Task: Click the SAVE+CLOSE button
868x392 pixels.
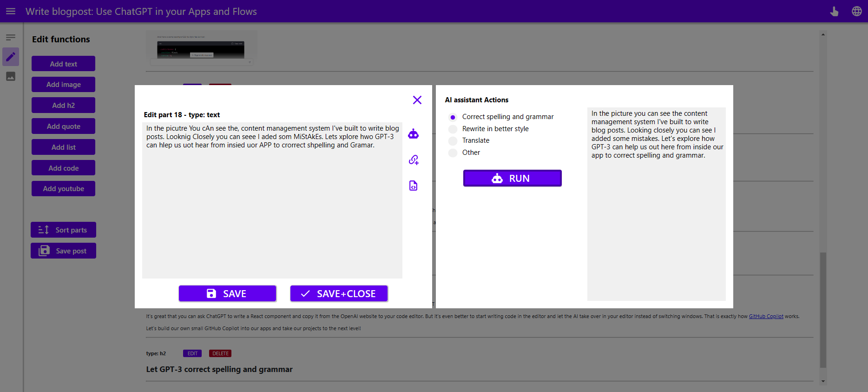Action: tap(339, 293)
